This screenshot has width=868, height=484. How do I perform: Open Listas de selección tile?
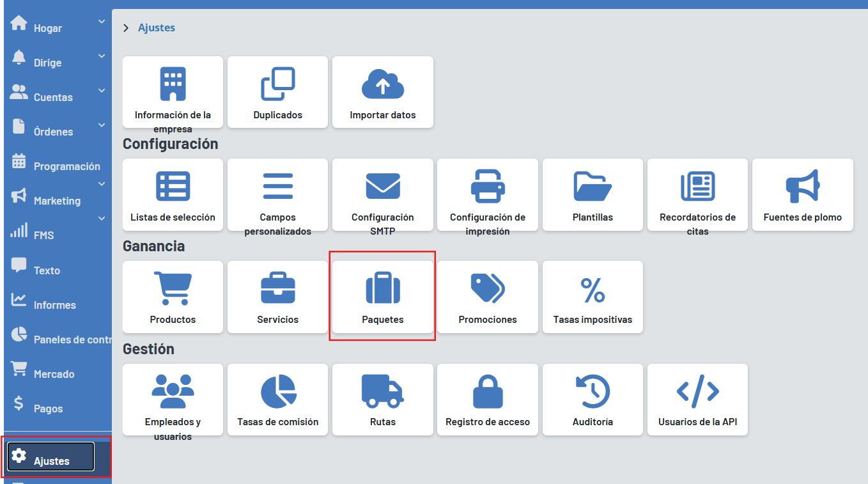173,194
